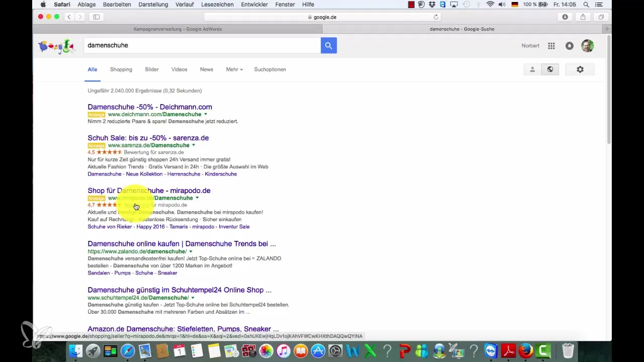The width and height of the screenshot is (644, 362).
Task: Launch Safari from the Dock
Action: [x=128, y=350]
